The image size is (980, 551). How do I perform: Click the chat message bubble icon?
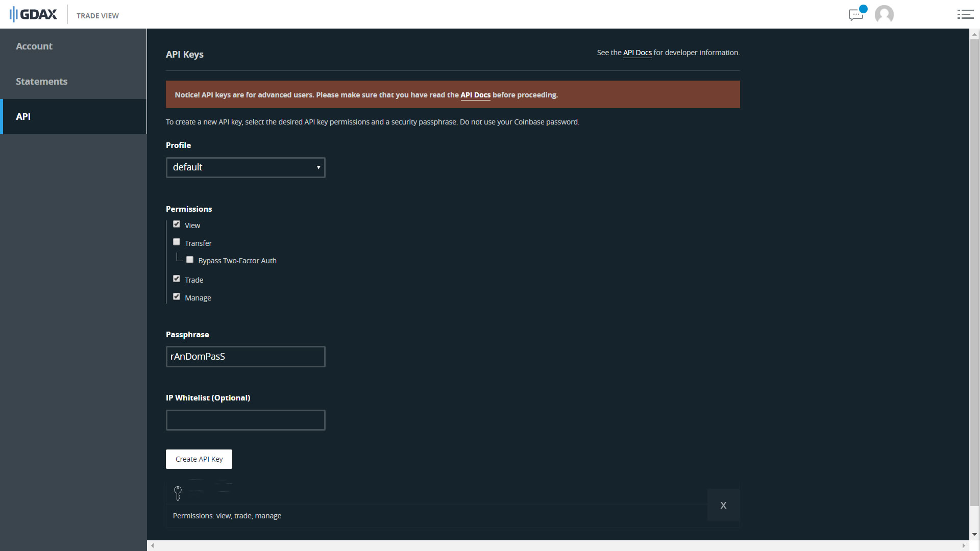pyautogui.click(x=856, y=14)
